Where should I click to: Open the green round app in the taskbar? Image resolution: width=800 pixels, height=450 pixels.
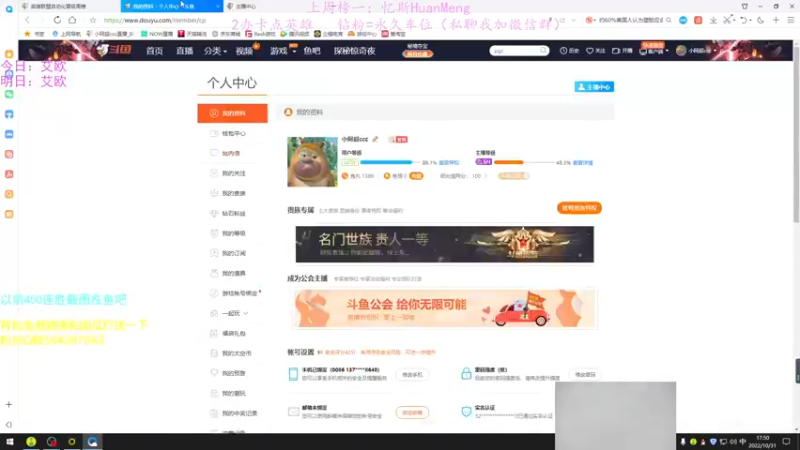(31, 441)
